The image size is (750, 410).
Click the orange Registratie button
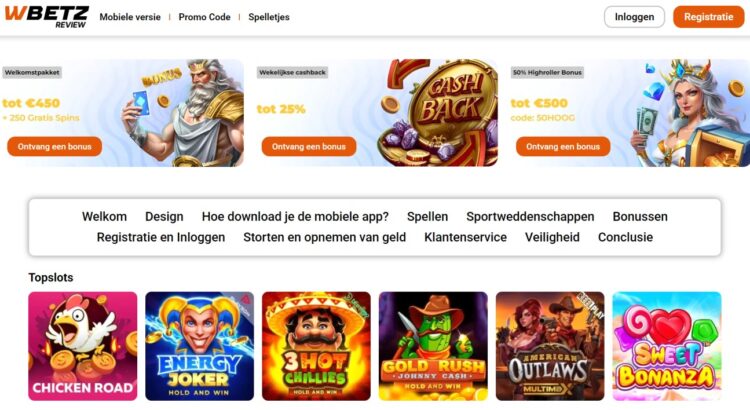708,17
